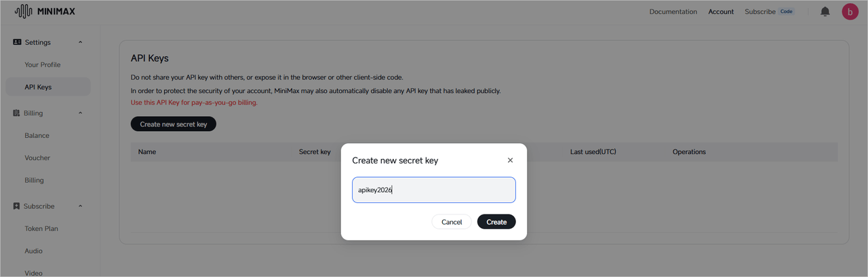Click the Settings section icon
This screenshot has width=868, height=277.
(17, 42)
